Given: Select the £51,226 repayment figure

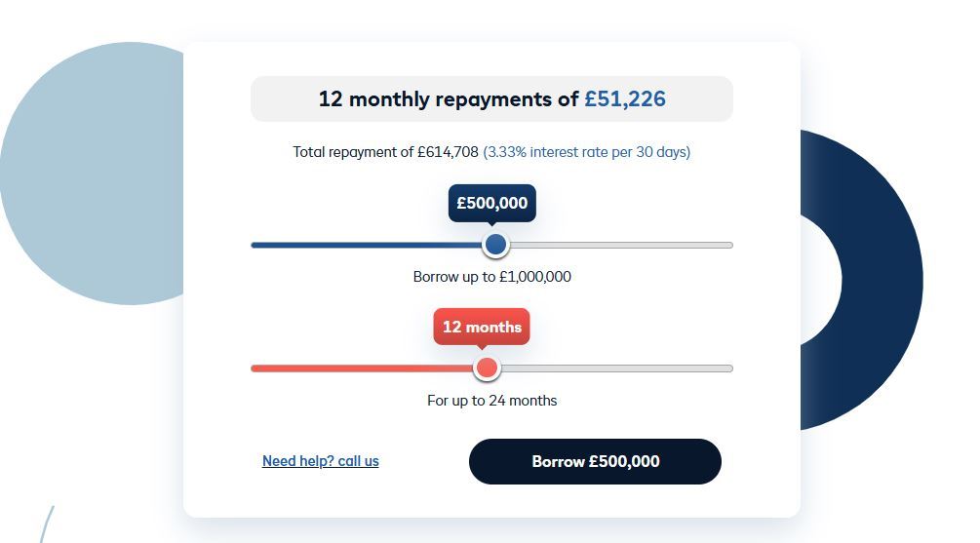Looking at the screenshot, I should pyautogui.click(x=625, y=99).
